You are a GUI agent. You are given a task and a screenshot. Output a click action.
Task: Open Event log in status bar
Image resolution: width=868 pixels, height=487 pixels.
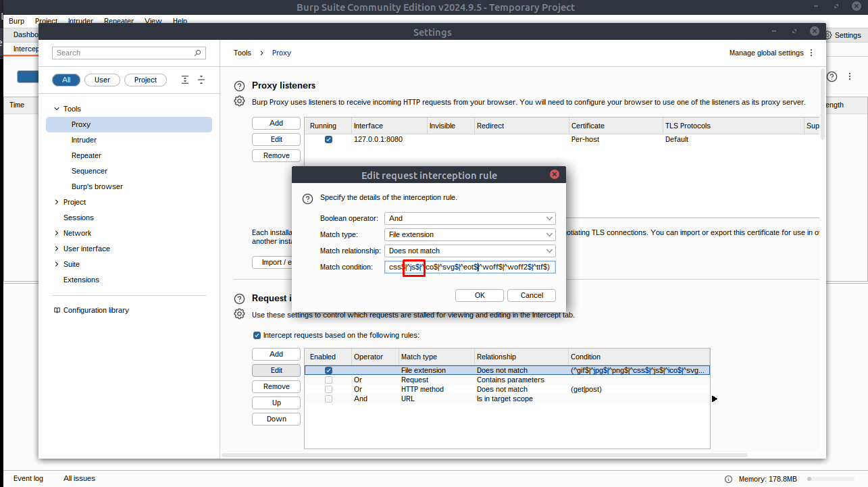click(28, 478)
